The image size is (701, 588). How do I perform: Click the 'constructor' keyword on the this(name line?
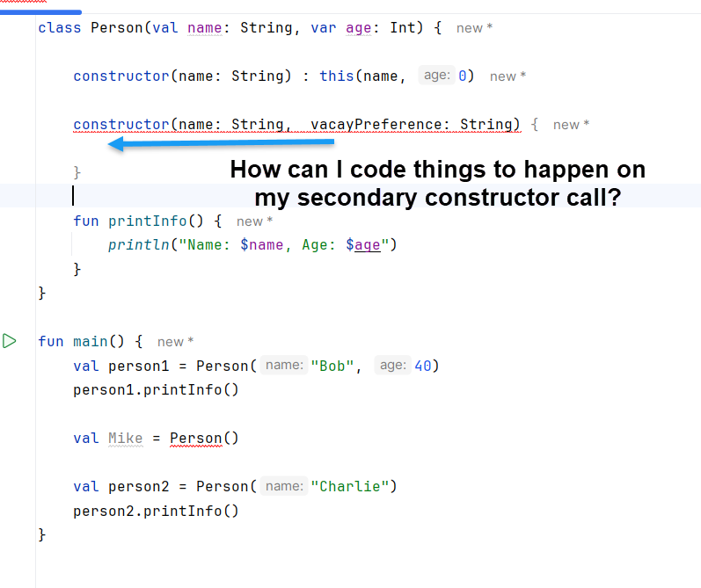click(121, 76)
